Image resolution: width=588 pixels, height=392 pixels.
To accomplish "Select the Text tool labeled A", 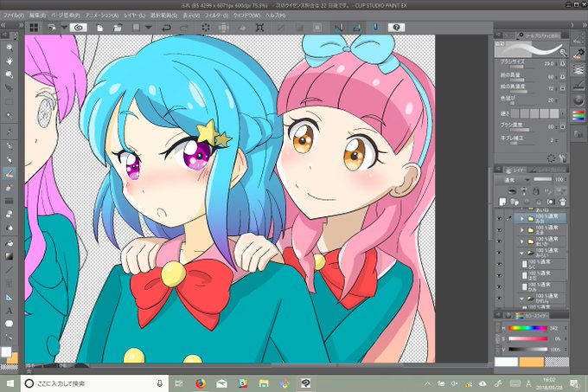I will point(9,311).
